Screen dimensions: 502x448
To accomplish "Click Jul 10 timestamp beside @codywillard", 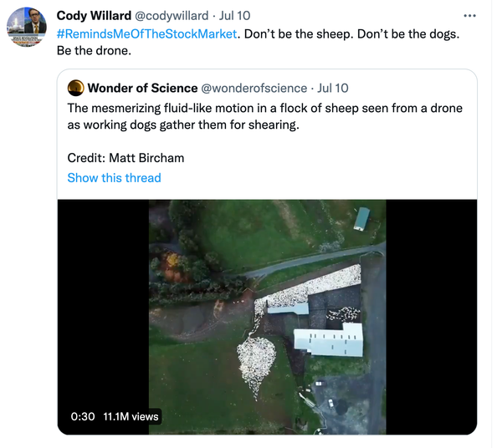I will point(234,16).
